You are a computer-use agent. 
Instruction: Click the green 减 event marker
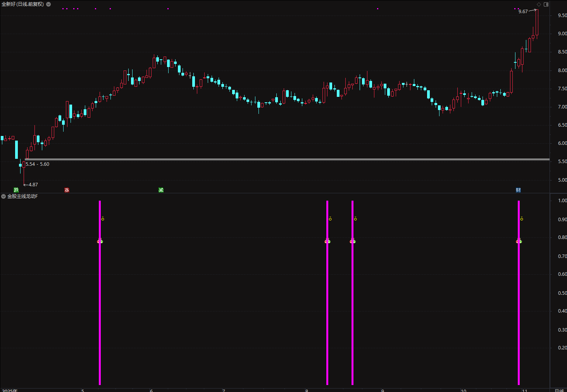point(161,190)
